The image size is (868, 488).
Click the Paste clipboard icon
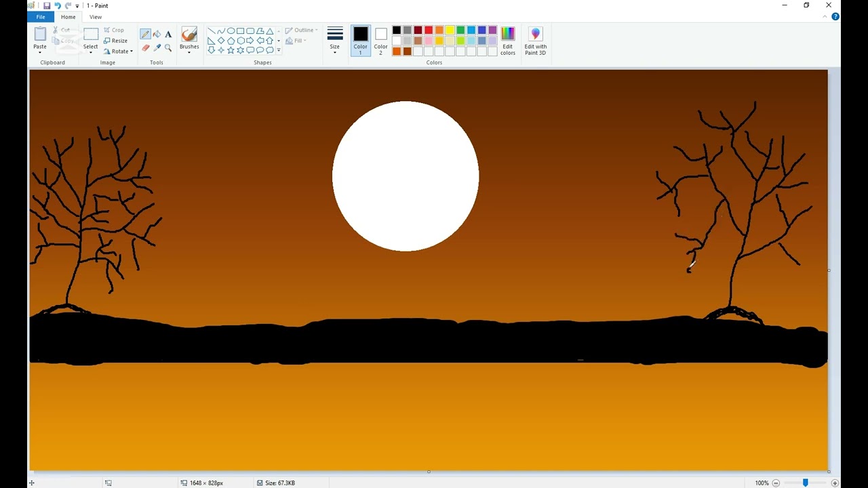(x=40, y=34)
